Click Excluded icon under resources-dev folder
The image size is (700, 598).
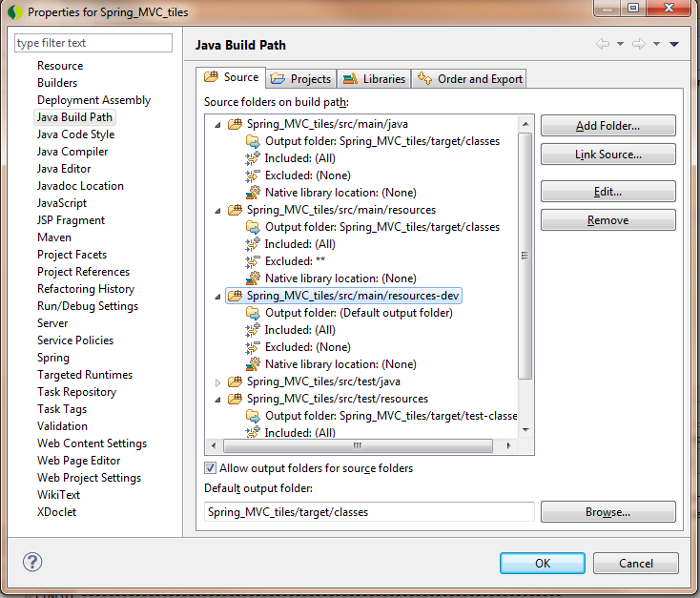[x=253, y=347]
